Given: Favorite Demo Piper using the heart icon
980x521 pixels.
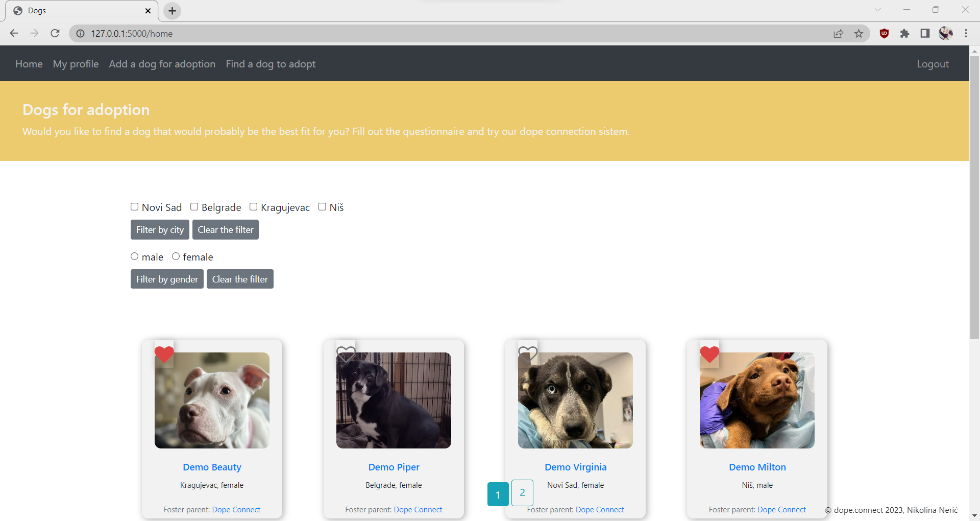Looking at the screenshot, I should (x=346, y=353).
